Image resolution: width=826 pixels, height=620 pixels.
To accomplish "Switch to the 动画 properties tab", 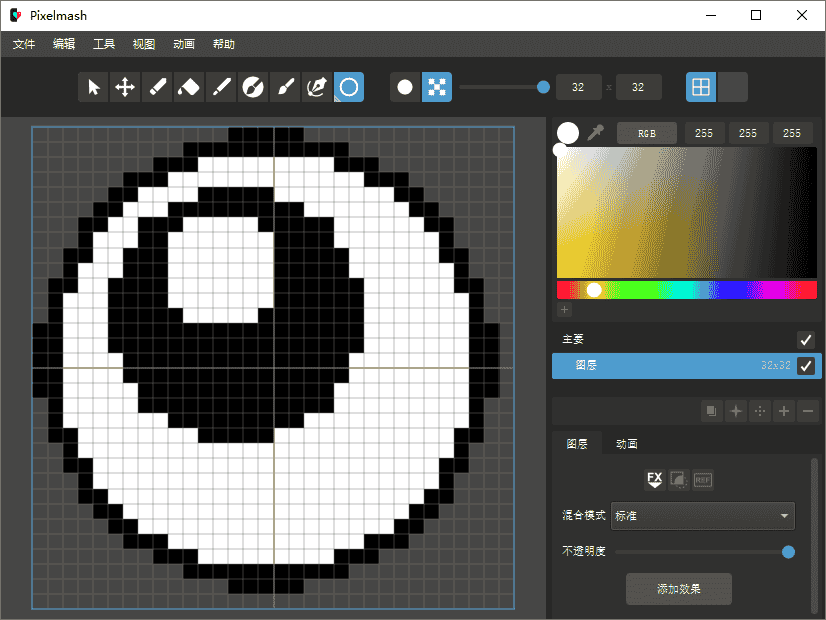I will pyautogui.click(x=627, y=444).
